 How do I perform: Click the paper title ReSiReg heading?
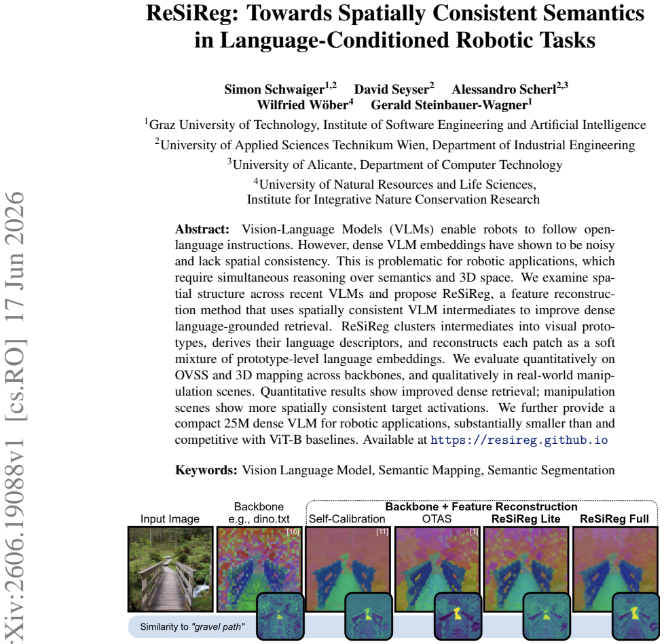(x=395, y=26)
